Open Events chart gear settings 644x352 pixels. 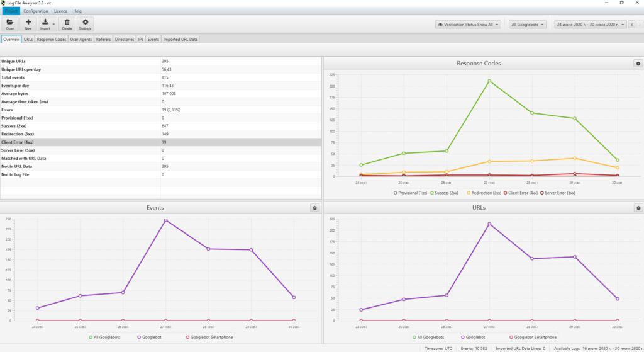click(314, 208)
